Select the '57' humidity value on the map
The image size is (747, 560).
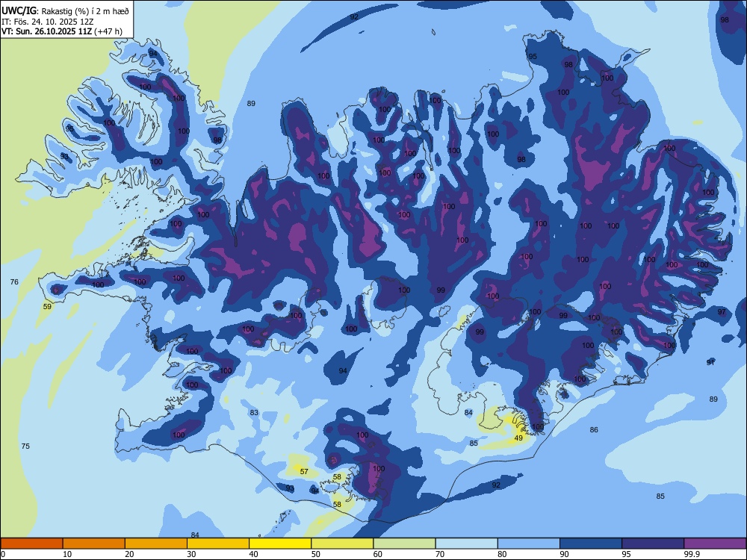304,471
